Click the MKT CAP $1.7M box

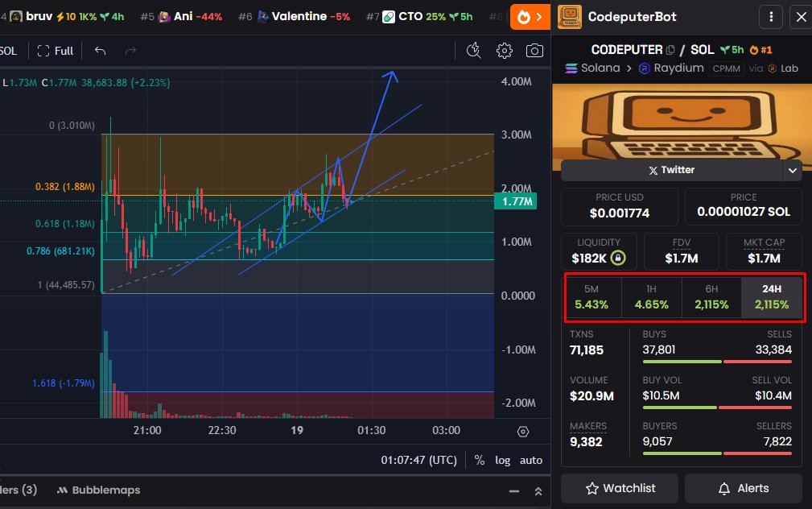(764, 251)
